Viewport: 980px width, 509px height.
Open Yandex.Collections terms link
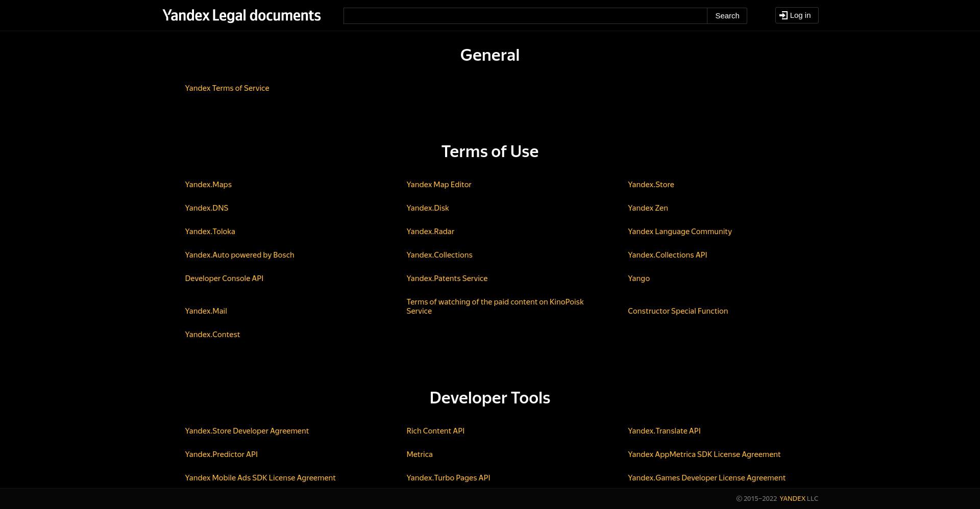coord(439,255)
